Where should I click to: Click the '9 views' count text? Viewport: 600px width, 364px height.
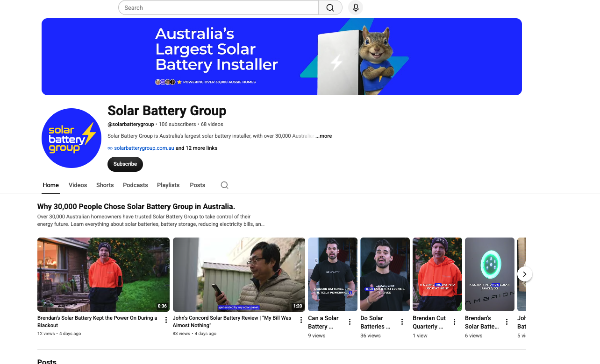point(317,336)
